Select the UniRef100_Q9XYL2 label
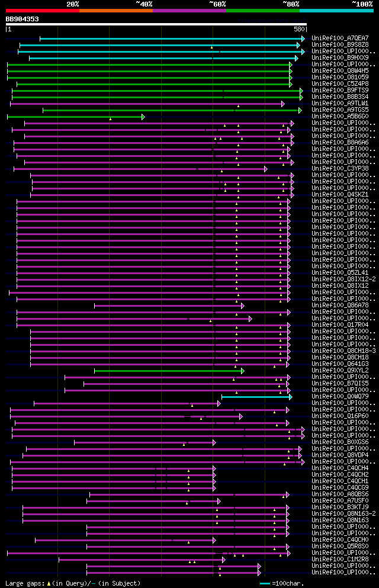Viewport: 379px width, 588px height. (340, 371)
